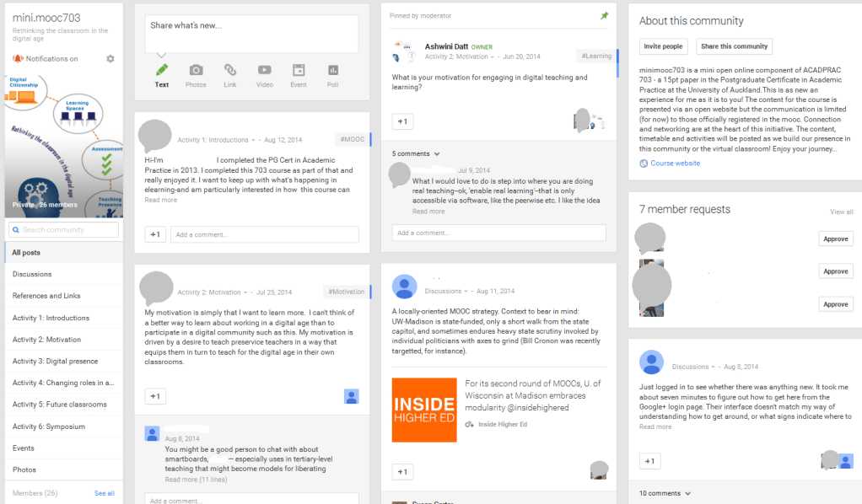Open the Poll icon in share box
Screen dimensions: 862x504
(x=332, y=71)
